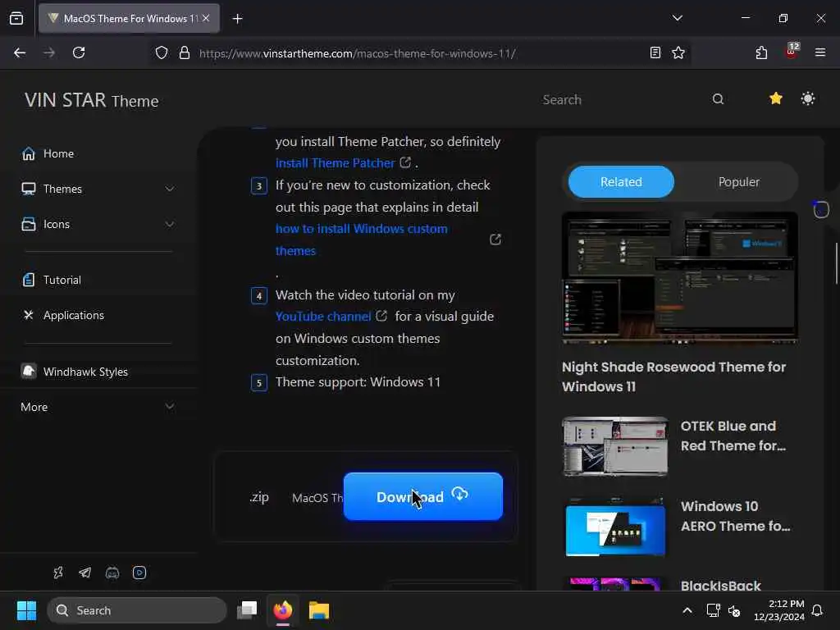Click the VIN STAR Theme logo
The image size is (840, 630).
(92, 100)
